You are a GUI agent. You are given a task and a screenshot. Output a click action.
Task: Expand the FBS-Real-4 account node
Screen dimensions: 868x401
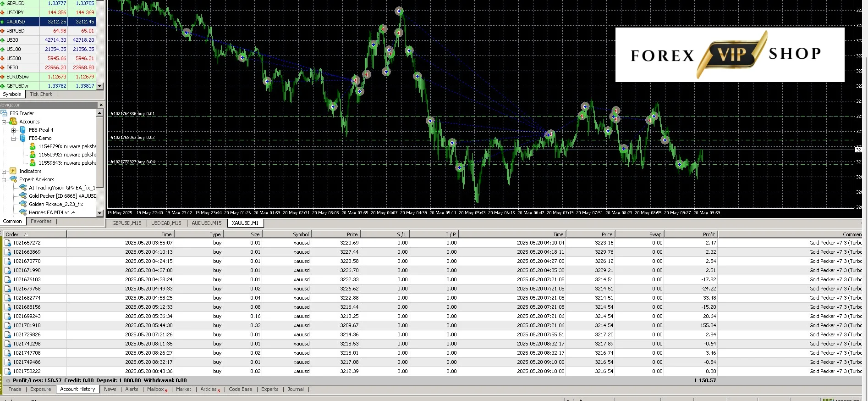pyautogui.click(x=14, y=130)
